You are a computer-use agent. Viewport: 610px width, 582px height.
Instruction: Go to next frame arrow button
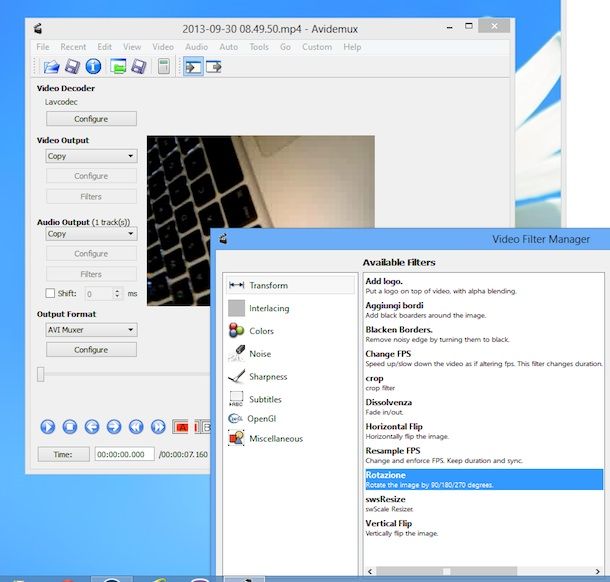[114, 427]
